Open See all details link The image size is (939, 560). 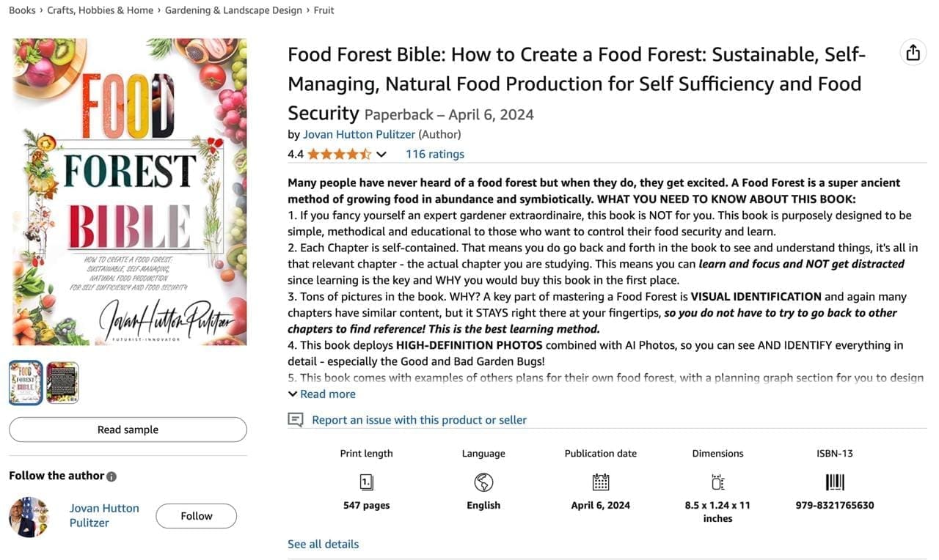tap(324, 544)
